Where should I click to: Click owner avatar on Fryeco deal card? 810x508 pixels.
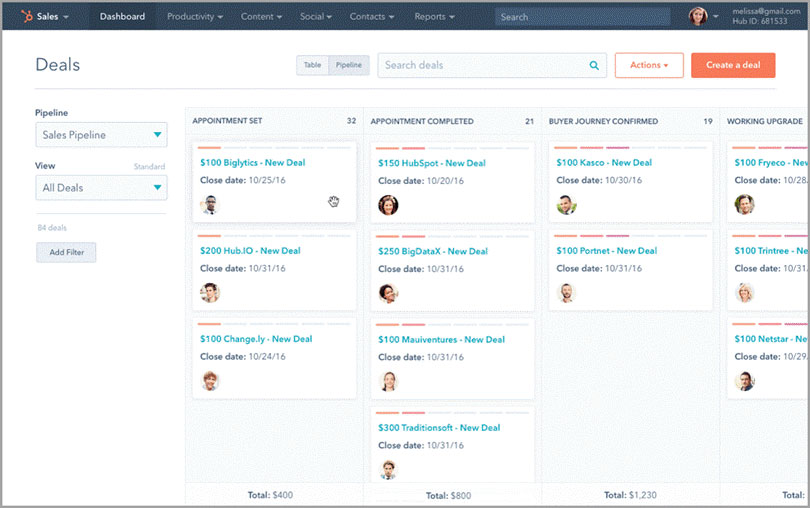[744, 205]
